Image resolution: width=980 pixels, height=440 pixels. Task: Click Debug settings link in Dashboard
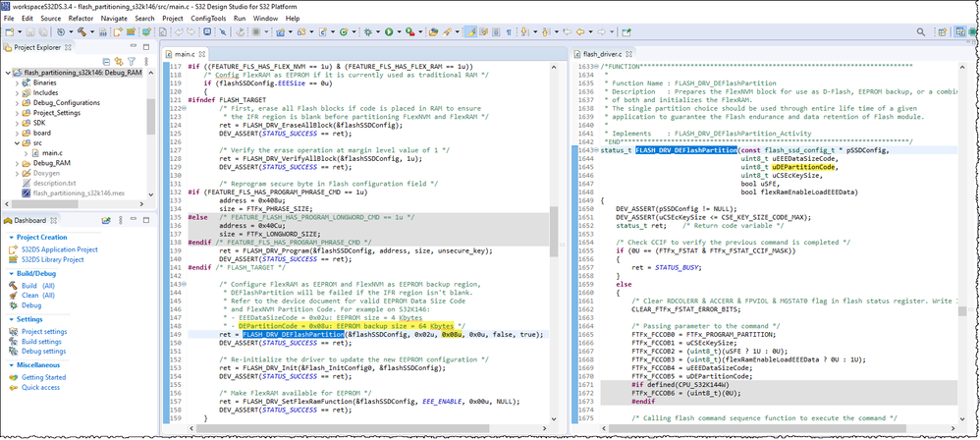click(x=44, y=352)
